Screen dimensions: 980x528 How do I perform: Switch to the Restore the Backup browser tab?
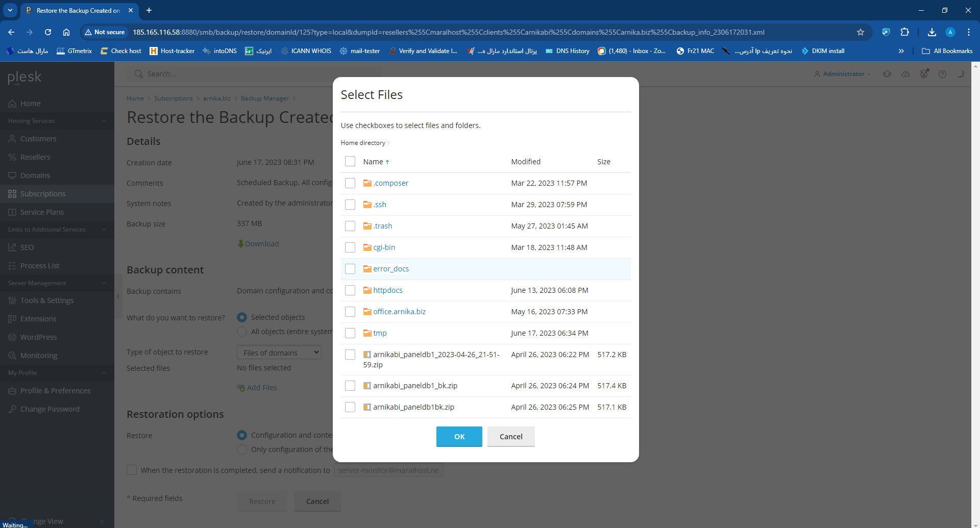[78, 10]
